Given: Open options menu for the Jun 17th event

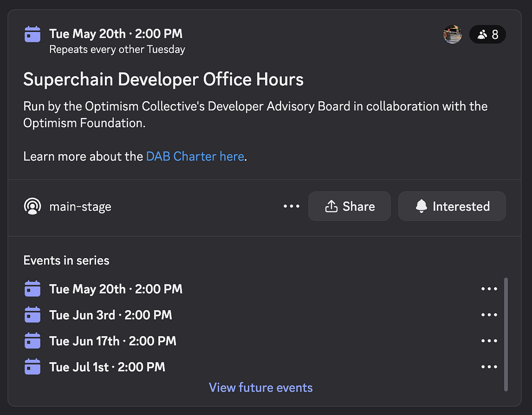Looking at the screenshot, I should tap(489, 341).
